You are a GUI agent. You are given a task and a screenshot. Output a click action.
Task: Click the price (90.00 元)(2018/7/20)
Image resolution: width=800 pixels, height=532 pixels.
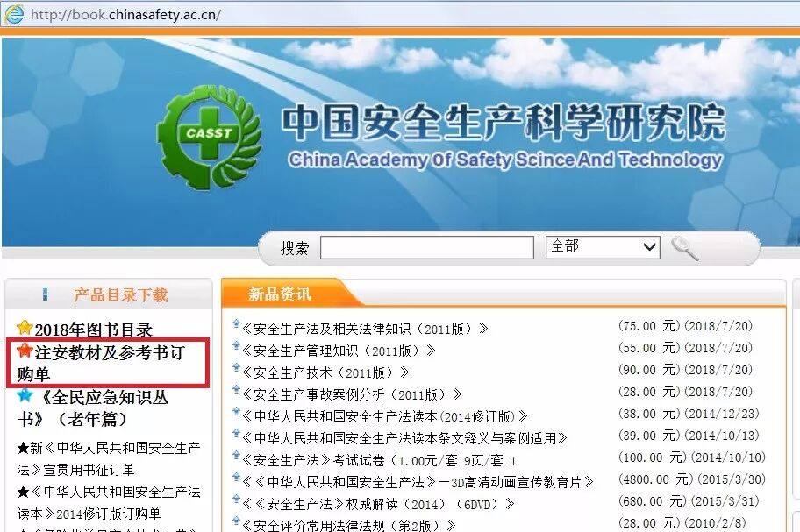click(x=685, y=370)
